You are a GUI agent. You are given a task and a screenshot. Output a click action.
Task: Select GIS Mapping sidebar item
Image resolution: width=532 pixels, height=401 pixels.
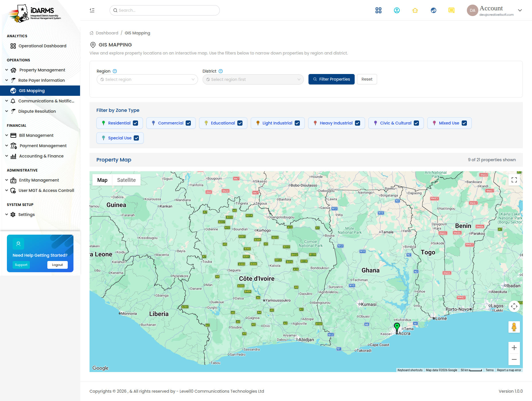[40, 91]
